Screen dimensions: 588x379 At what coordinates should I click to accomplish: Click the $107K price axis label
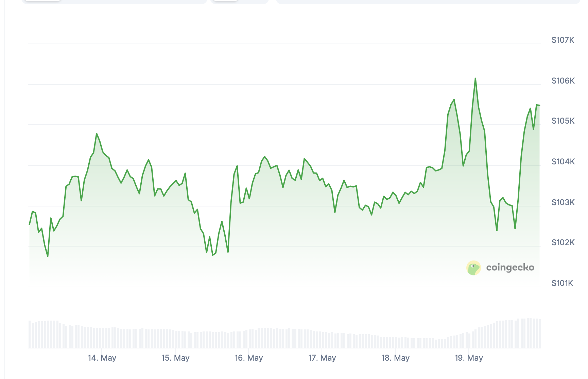pos(563,40)
